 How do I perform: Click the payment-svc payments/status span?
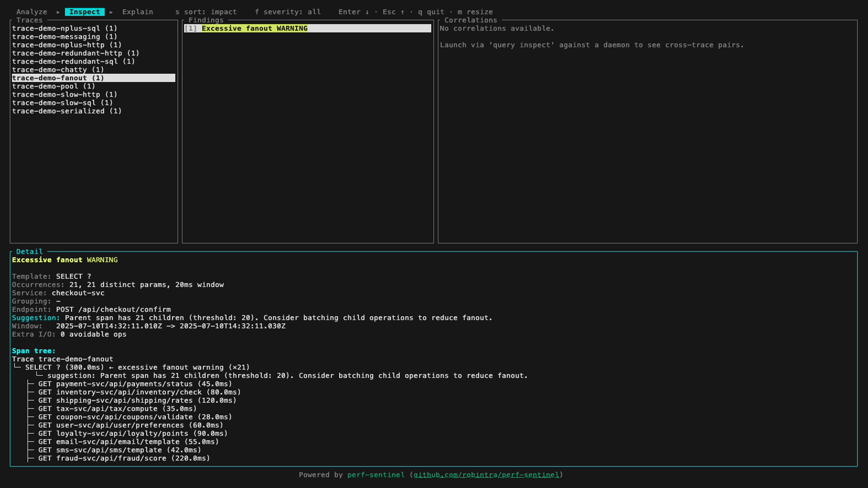[x=135, y=384]
